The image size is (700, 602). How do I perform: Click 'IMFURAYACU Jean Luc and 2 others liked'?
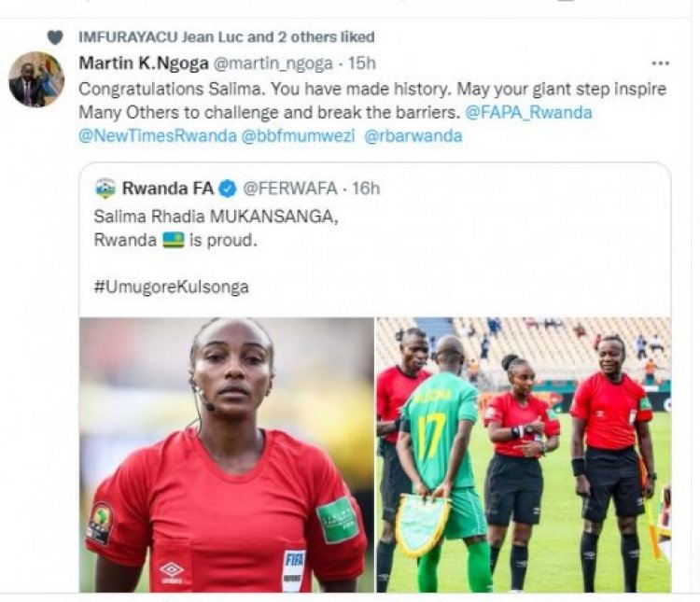click(227, 37)
